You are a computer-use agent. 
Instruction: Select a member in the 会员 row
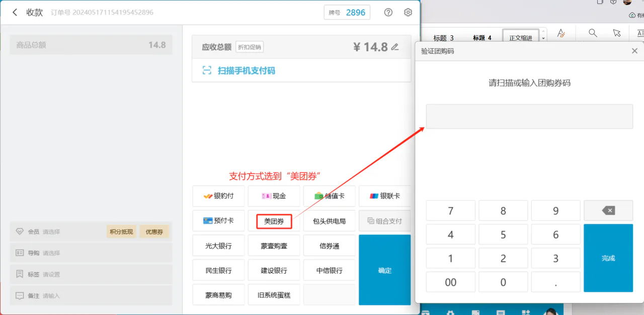click(x=91, y=231)
